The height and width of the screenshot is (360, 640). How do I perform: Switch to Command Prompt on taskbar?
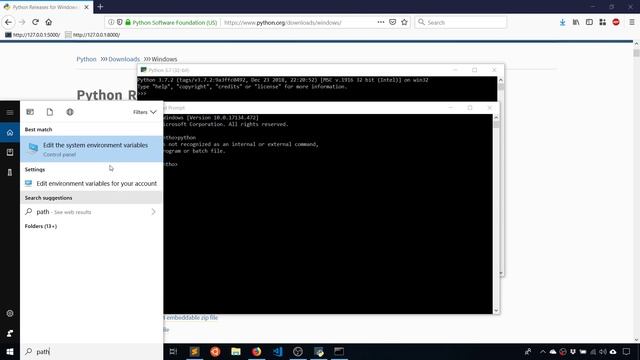coord(339,351)
